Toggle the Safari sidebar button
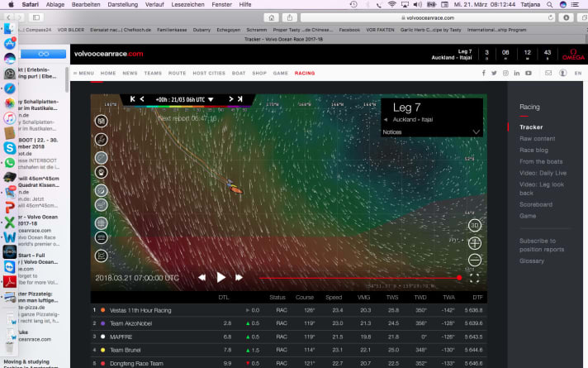588x368 pixels. [36, 17]
